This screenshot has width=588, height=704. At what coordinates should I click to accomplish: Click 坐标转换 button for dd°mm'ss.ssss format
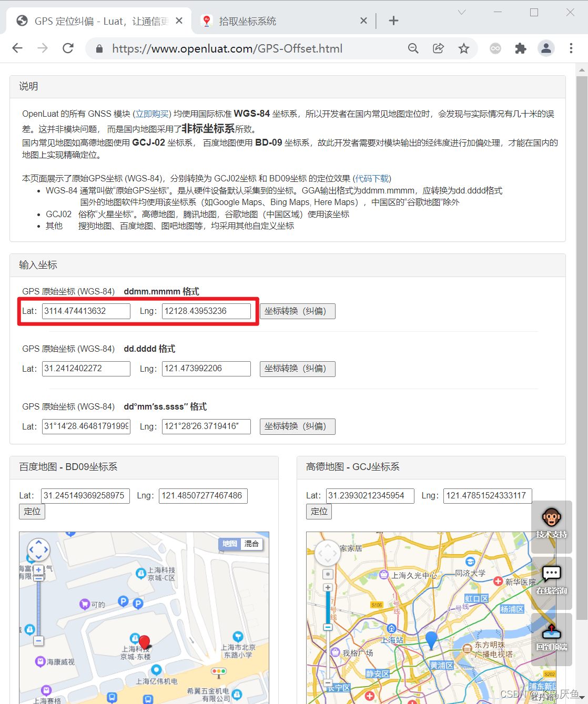[297, 426]
